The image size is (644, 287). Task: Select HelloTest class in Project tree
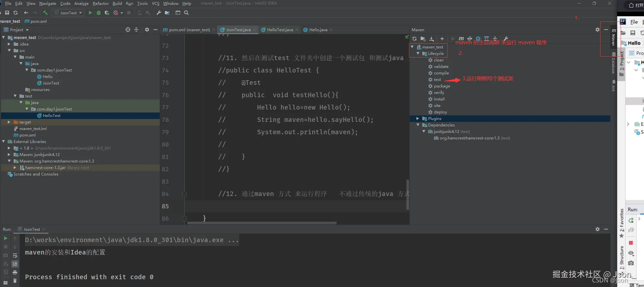[x=51, y=115]
